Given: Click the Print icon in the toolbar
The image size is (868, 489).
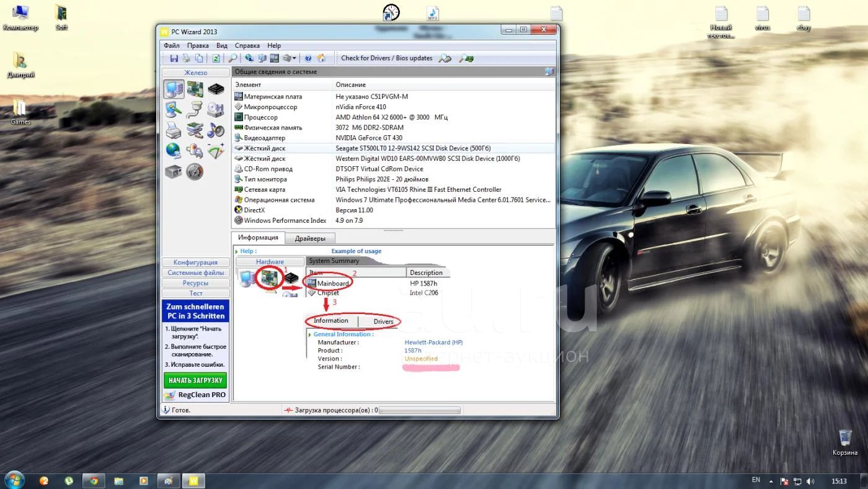Looking at the screenshot, I should coord(187,58).
